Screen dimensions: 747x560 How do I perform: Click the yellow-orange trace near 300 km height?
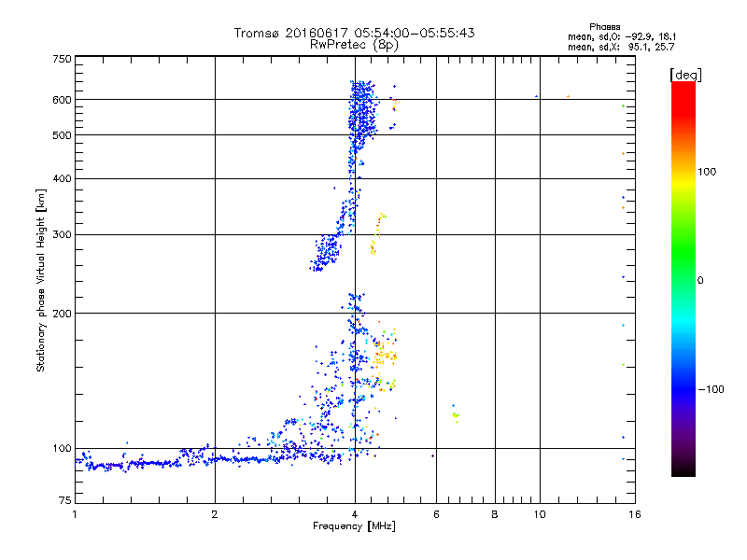[x=377, y=234]
